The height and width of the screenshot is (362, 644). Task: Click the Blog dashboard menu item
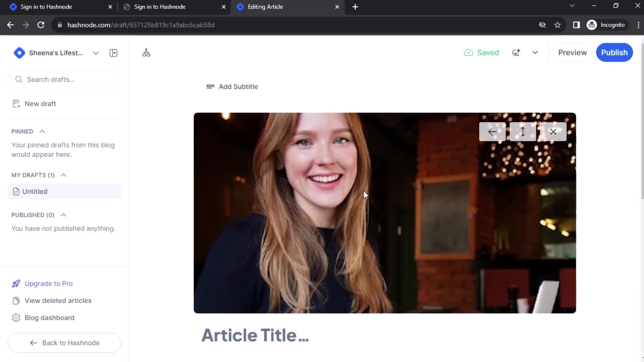pos(50,318)
